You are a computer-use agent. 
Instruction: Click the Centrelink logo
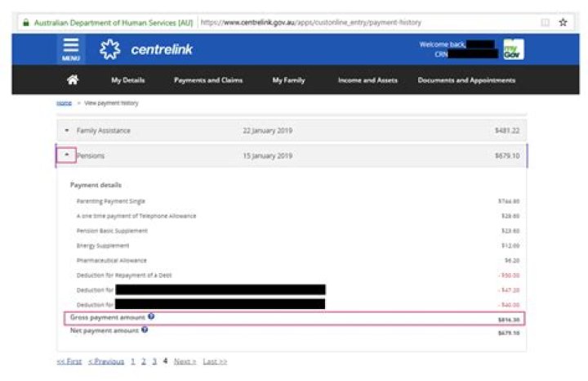145,50
